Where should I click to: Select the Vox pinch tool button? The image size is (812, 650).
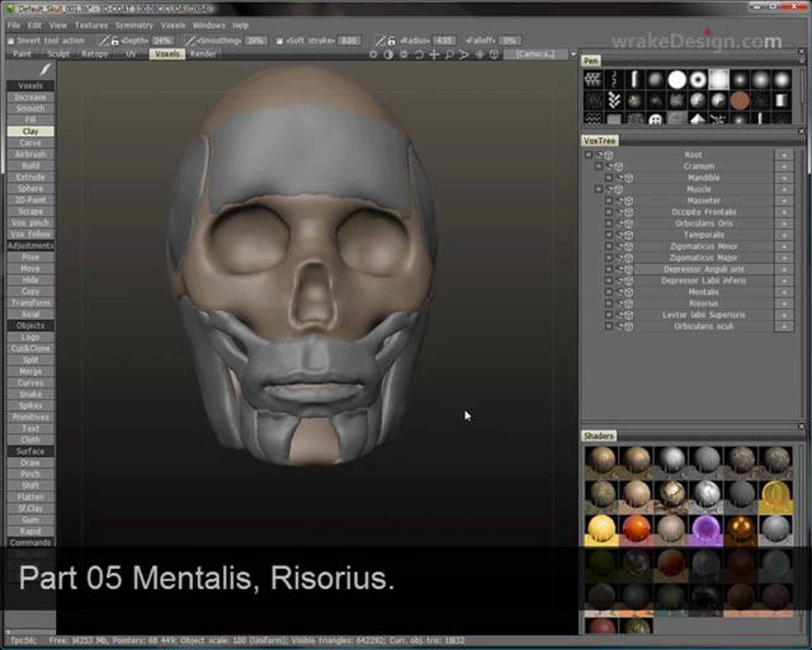point(30,223)
